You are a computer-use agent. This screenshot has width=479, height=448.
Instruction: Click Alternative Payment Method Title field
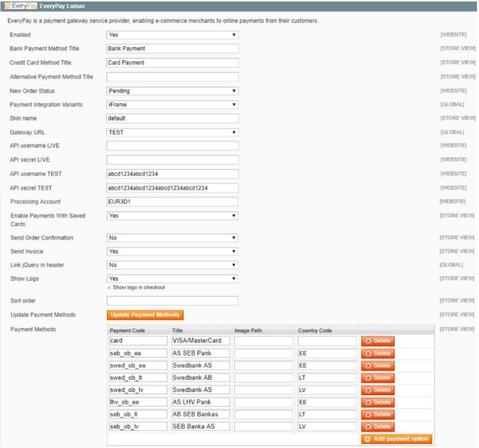click(x=172, y=77)
